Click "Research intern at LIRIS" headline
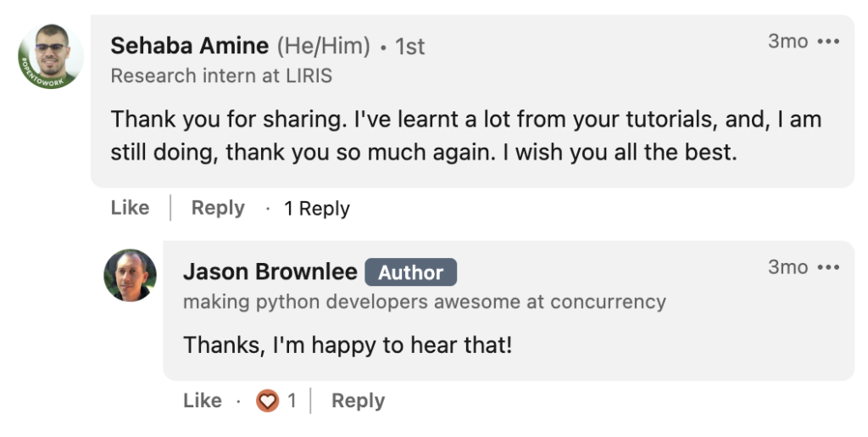 point(221,76)
